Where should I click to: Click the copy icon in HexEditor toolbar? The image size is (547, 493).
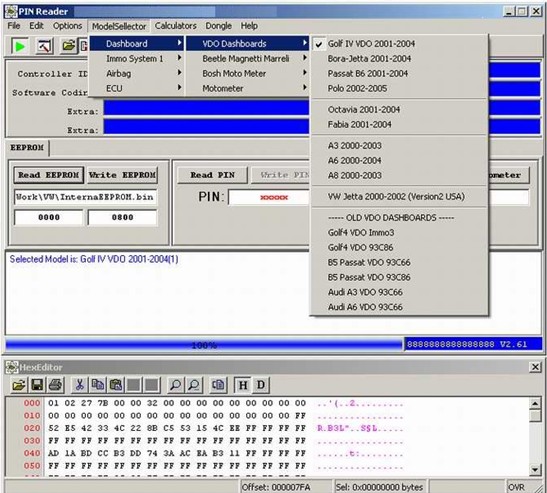point(98,385)
